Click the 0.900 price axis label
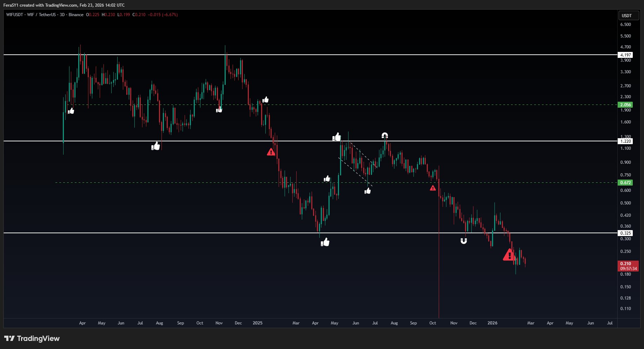Screen dimensions: 644x349 coord(625,162)
